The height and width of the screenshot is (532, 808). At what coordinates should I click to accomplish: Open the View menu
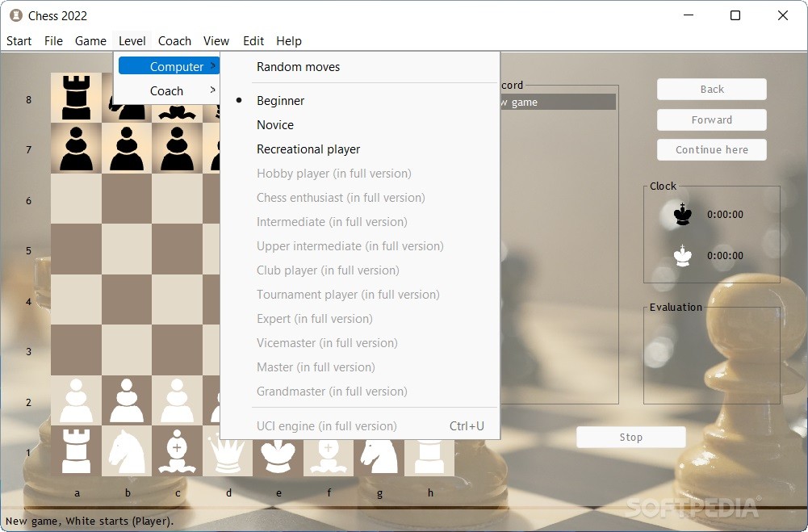pyautogui.click(x=216, y=40)
